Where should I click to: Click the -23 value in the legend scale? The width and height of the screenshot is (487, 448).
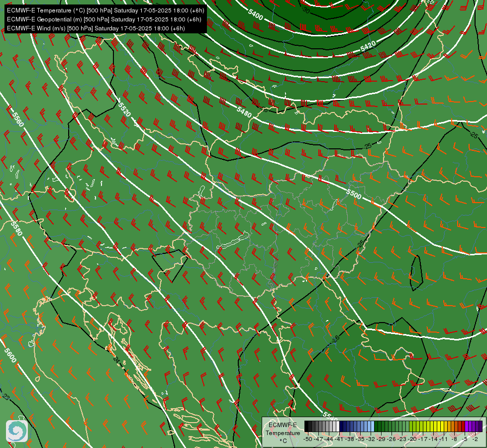[402, 439]
